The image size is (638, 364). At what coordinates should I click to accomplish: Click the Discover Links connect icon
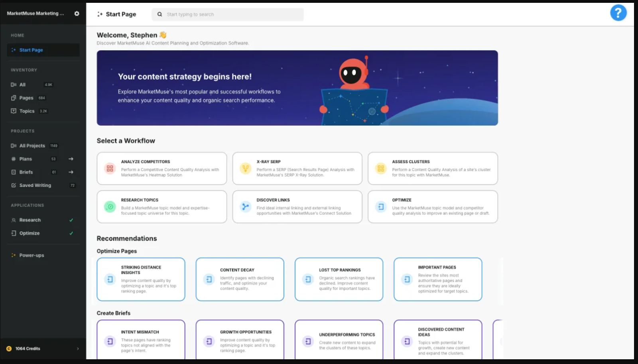click(246, 207)
